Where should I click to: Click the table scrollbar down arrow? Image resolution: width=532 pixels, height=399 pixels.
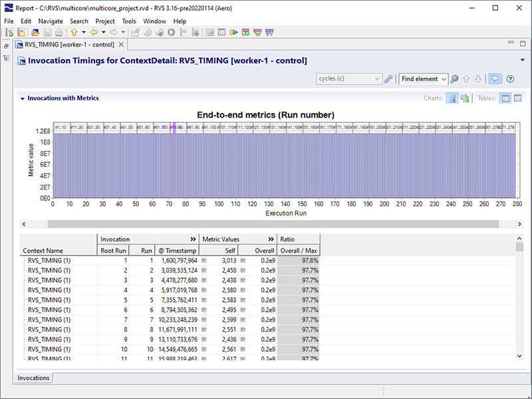(x=519, y=356)
